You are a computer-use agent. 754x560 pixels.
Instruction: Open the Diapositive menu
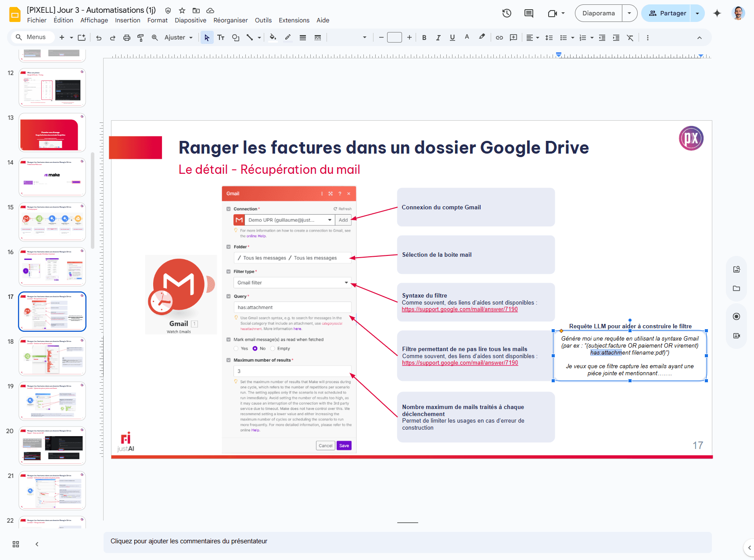coord(190,20)
